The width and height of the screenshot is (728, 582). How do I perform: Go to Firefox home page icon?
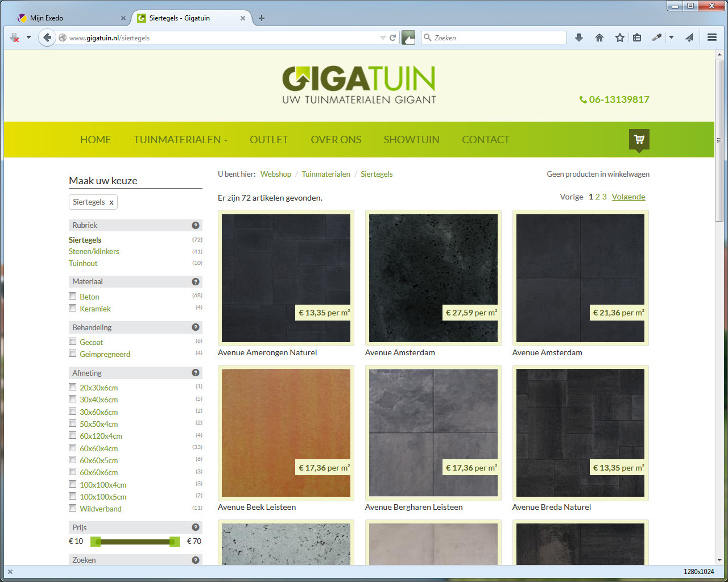tap(599, 38)
